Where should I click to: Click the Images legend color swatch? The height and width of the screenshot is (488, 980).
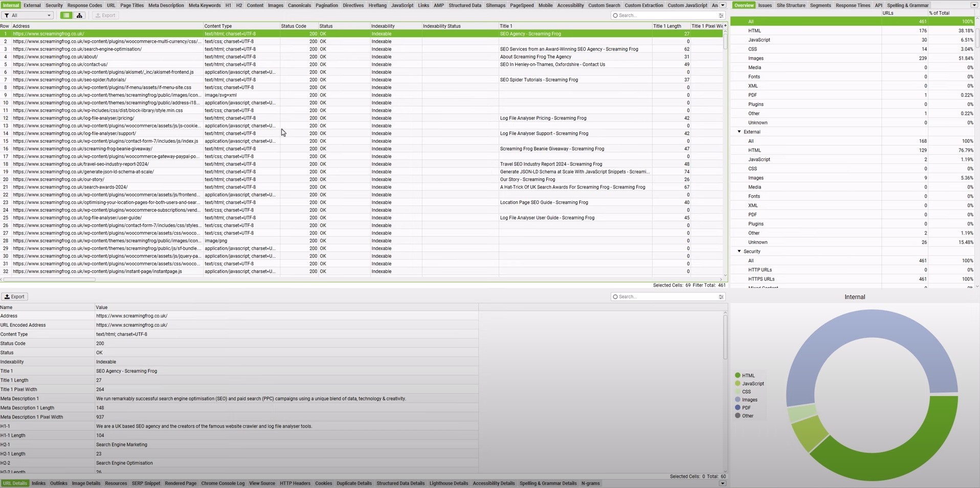[x=738, y=400]
